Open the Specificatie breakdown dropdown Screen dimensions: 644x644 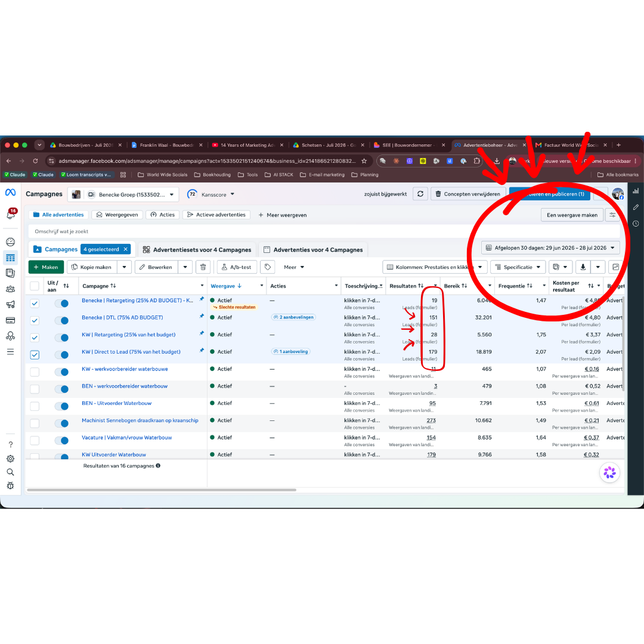[518, 267]
